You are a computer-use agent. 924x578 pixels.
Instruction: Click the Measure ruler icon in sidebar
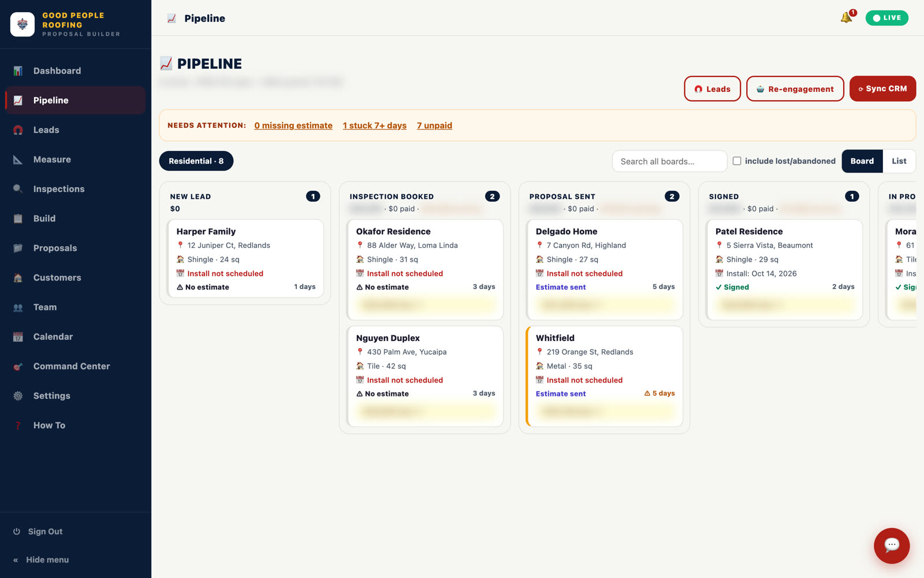[x=18, y=160]
